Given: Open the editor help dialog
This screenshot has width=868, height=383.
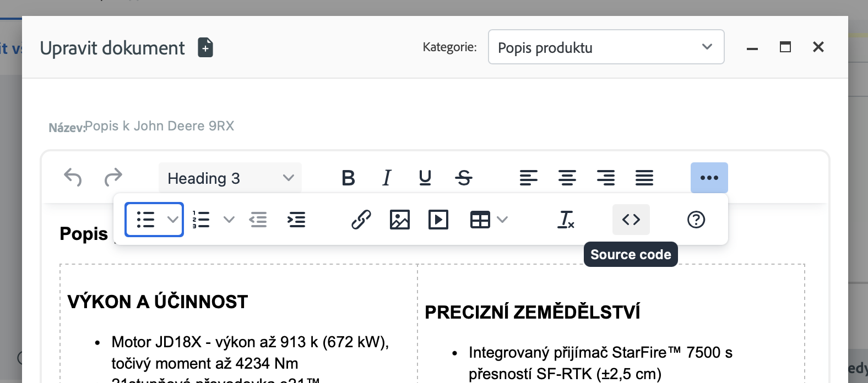Looking at the screenshot, I should (x=696, y=220).
